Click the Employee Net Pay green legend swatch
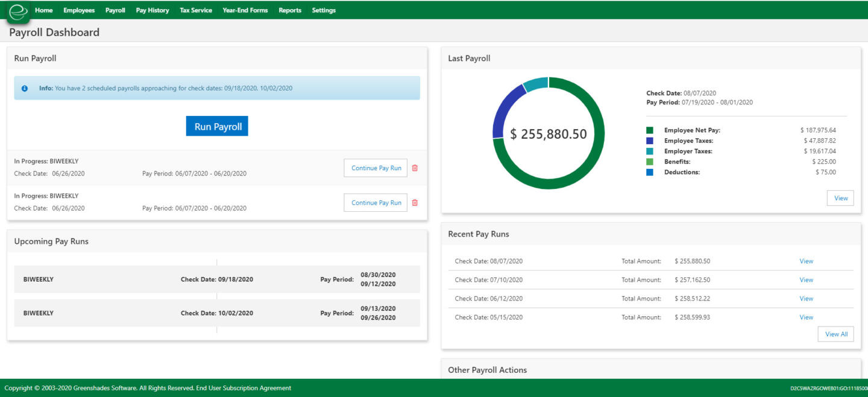 [x=650, y=130]
